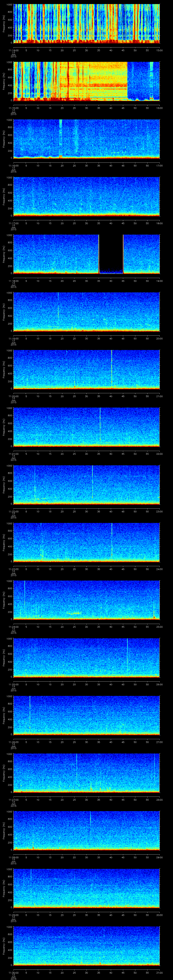The width and height of the screenshot is (173, 980).
Task: Click the 11:18:00 start time label
Action: (13, 281)
